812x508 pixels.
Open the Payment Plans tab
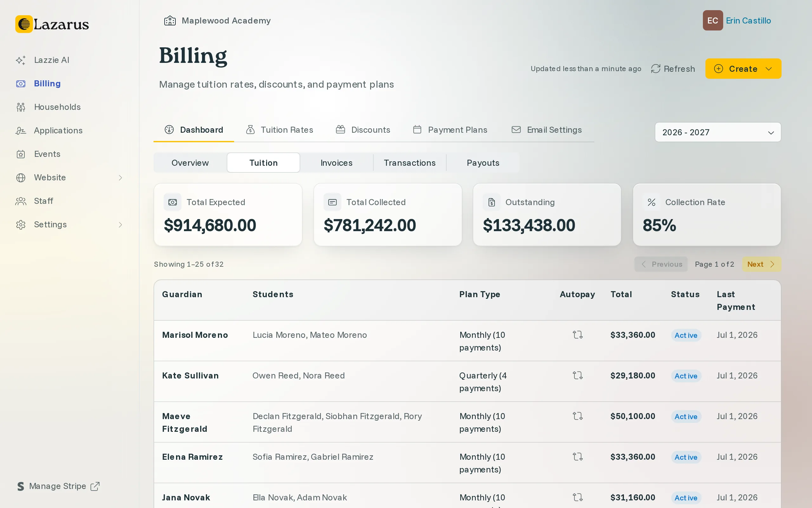pos(450,130)
